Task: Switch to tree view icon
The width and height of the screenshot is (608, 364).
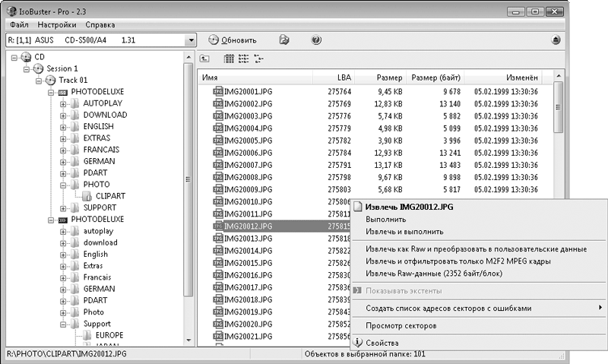Action: [258, 59]
